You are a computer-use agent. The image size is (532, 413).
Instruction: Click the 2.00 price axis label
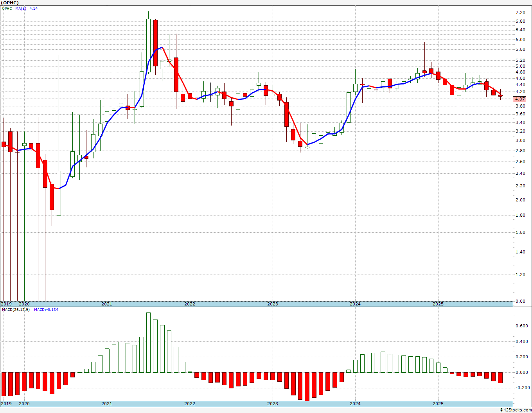click(520, 200)
